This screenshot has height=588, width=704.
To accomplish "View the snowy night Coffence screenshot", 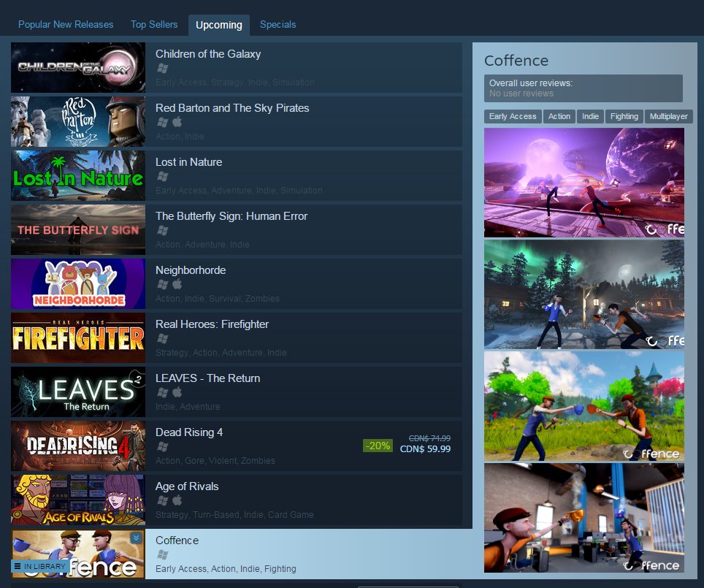I will click(x=584, y=294).
